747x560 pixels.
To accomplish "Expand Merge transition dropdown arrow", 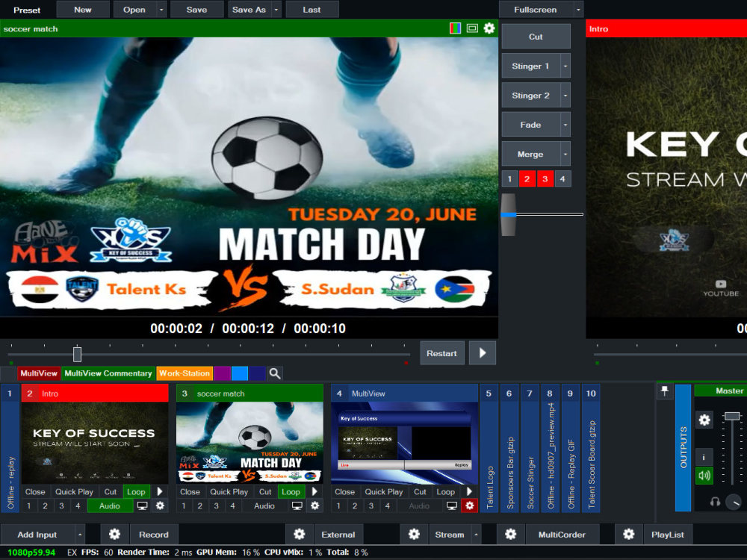I will [x=565, y=155].
